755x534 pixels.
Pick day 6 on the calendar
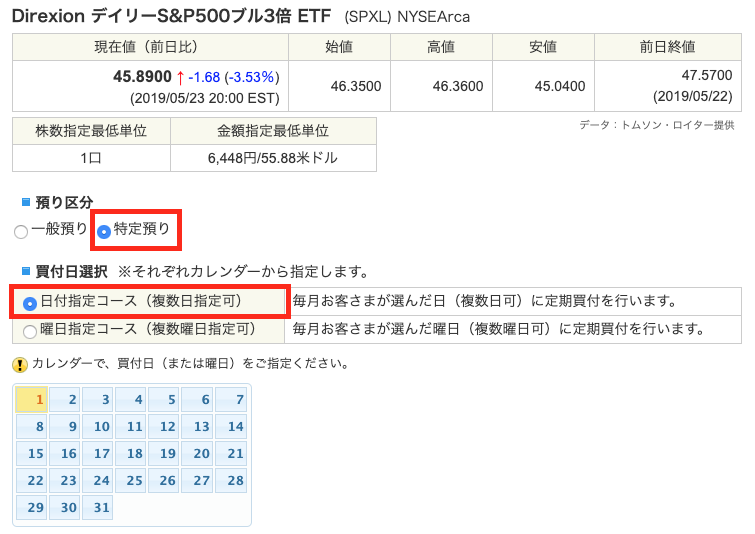pos(197,400)
